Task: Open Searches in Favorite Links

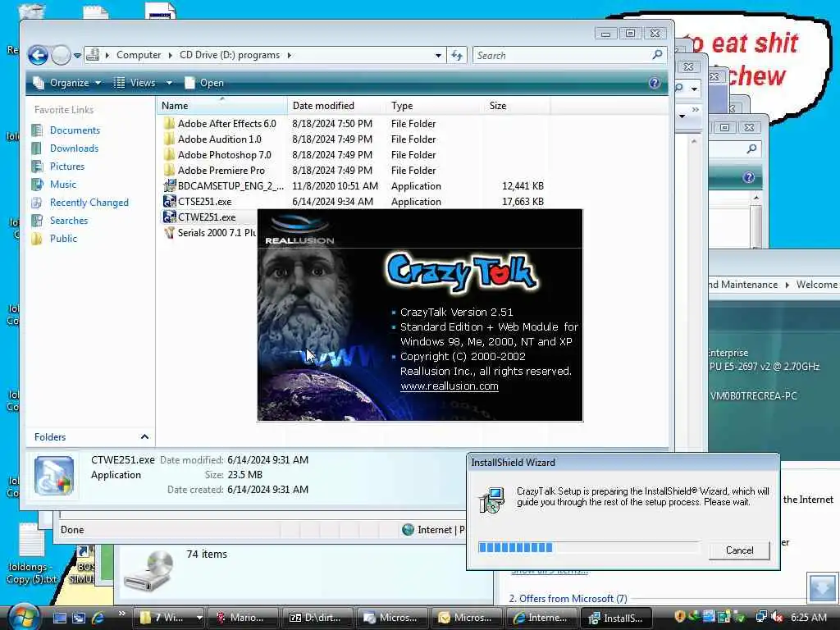Action: pyautogui.click(x=69, y=221)
